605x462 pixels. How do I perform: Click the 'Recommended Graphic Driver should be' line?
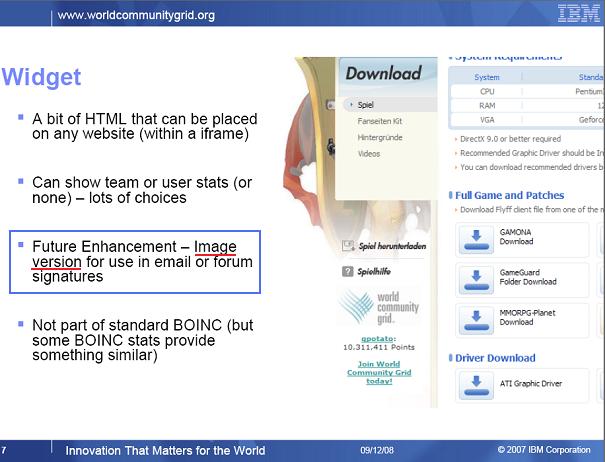531,153
